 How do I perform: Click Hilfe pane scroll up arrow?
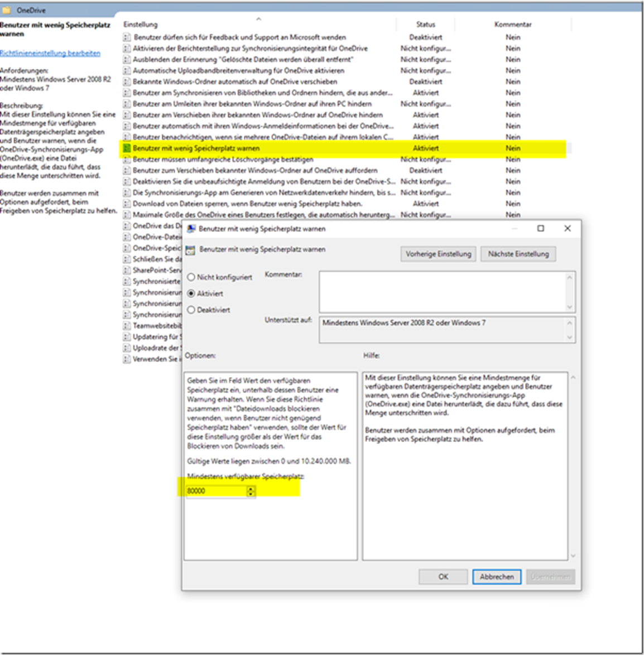(573, 378)
